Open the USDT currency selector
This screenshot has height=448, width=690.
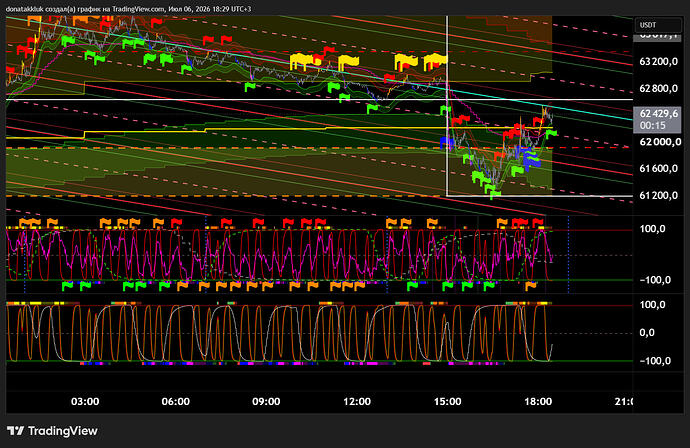(x=658, y=25)
